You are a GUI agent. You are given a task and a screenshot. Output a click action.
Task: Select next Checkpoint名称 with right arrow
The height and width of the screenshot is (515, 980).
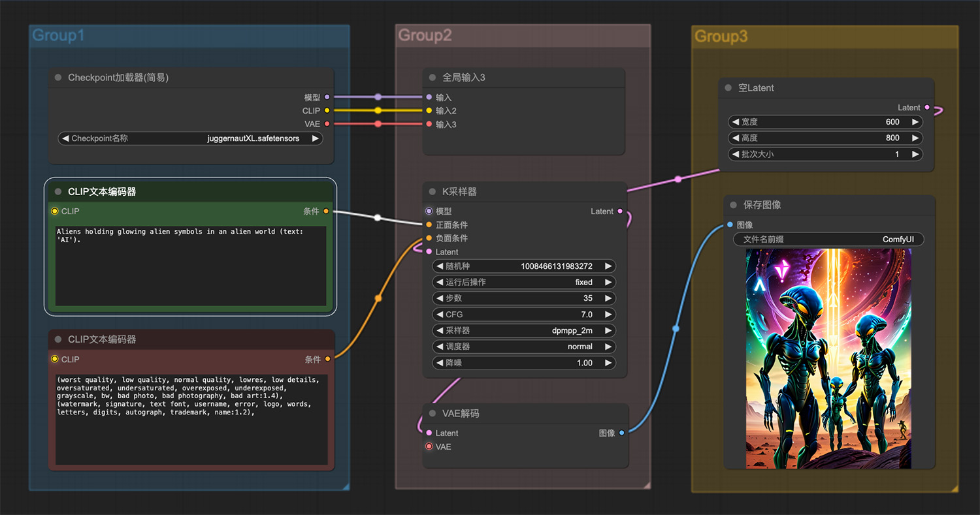pos(316,138)
